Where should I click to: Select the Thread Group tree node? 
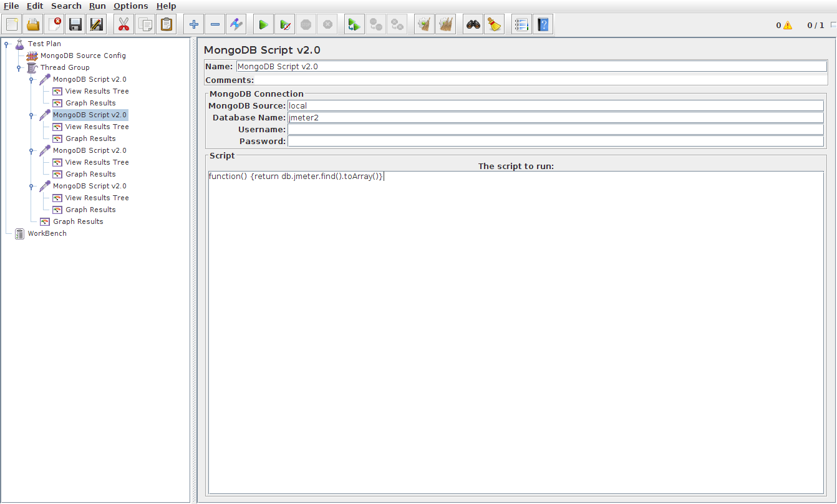click(65, 67)
